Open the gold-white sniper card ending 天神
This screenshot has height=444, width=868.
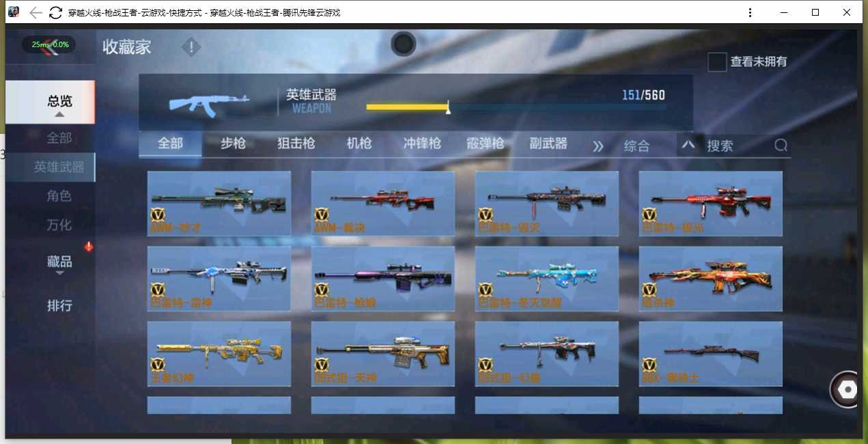pos(383,354)
